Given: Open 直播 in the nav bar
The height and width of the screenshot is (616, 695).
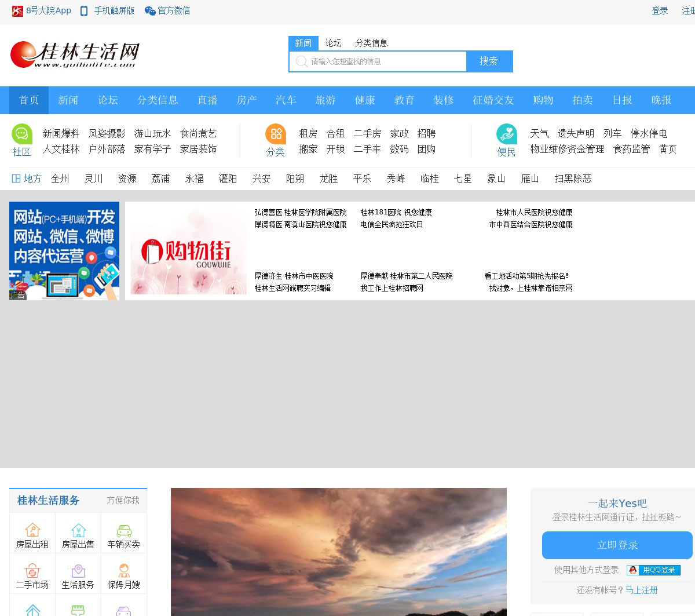Looking at the screenshot, I should pyautogui.click(x=207, y=100).
